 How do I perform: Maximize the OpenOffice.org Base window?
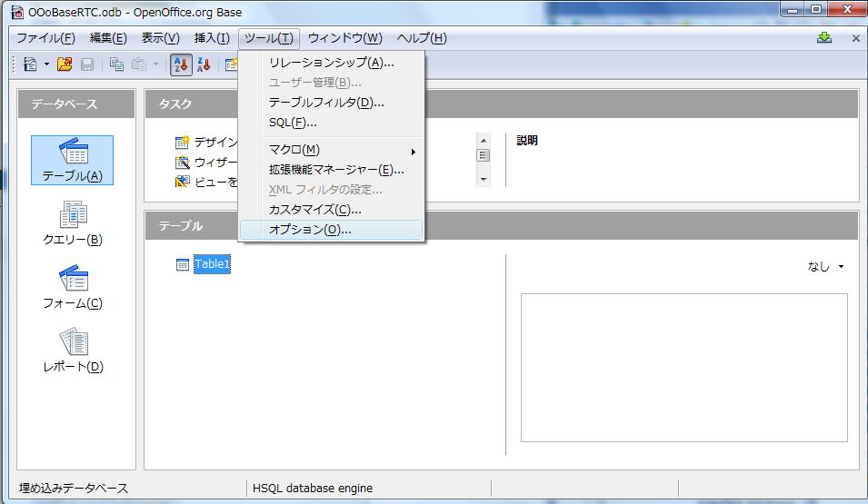[816, 9]
